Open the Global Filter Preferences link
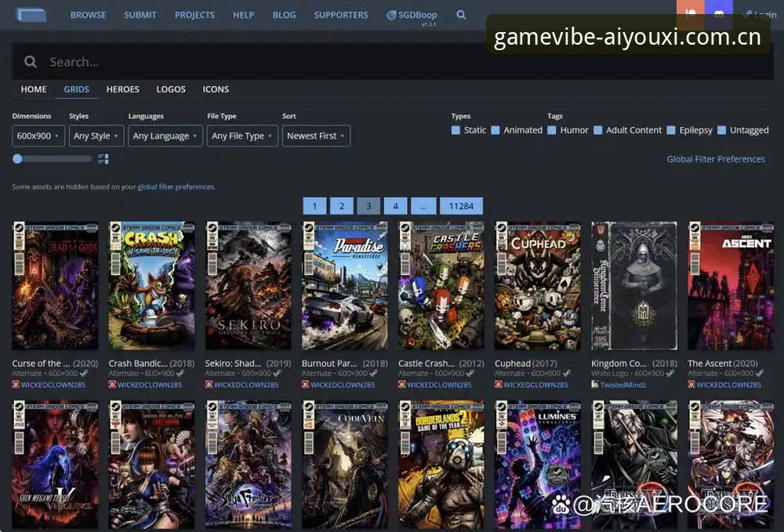This screenshot has width=784, height=532. tap(716, 159)
